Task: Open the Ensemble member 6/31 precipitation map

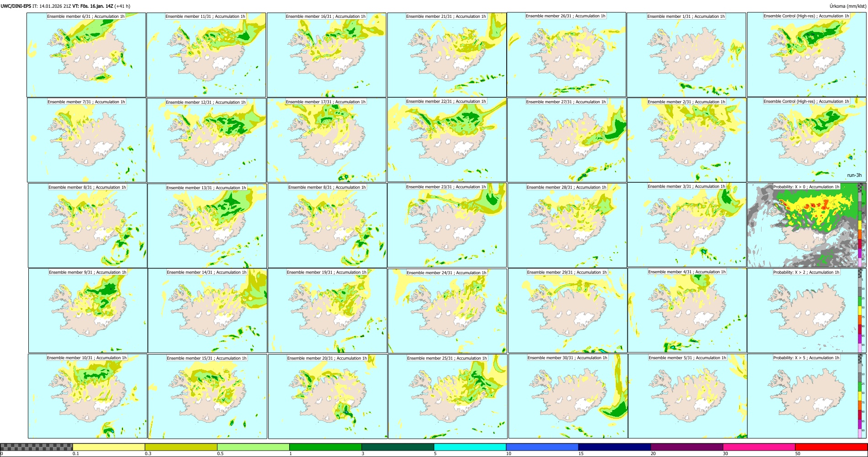Action: [x=86, y=55]
